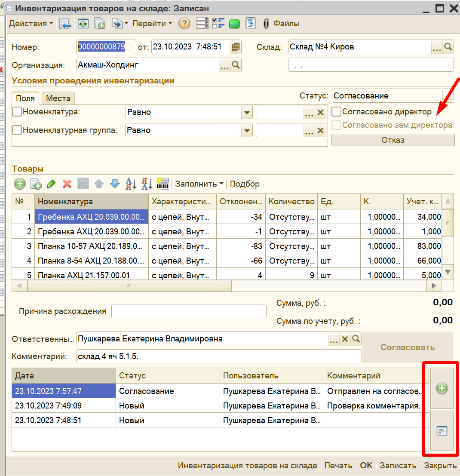Search the warehouse with the magnifier in the Склад field
The height and width of the screenshot is (476, 460).
pyautogui.click(x=448, y=47)
